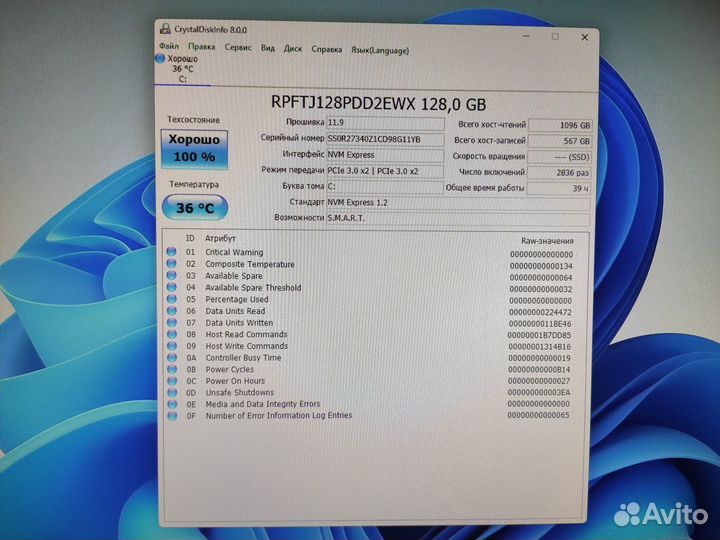
Task: Close the CrystalDiskInfo window
Action: coord(585,37)
